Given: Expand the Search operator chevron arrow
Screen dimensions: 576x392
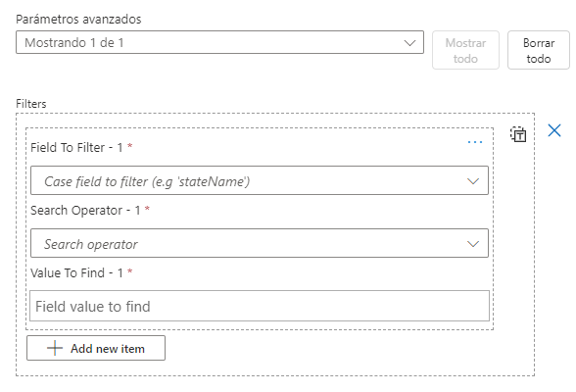Looking at the screenshot, I should pyautogui.click(x=473, y=244).
